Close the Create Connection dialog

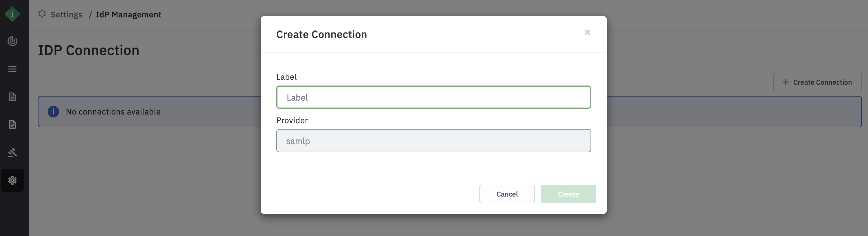point(587,32)
